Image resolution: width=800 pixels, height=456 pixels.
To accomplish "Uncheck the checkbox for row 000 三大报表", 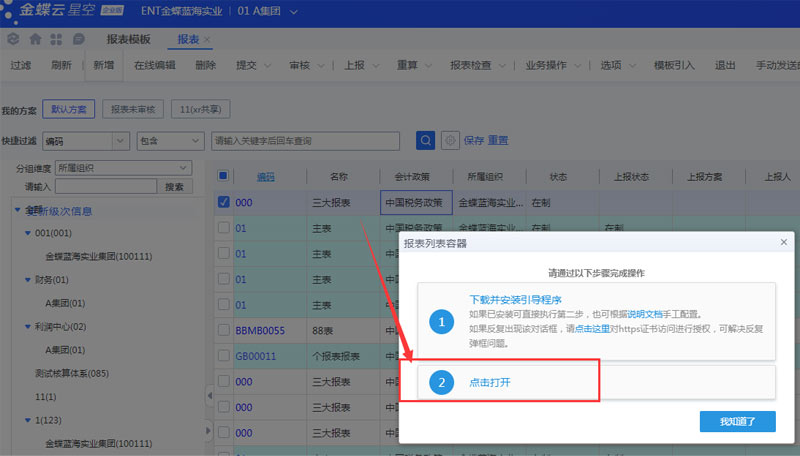I will [224, 202].
